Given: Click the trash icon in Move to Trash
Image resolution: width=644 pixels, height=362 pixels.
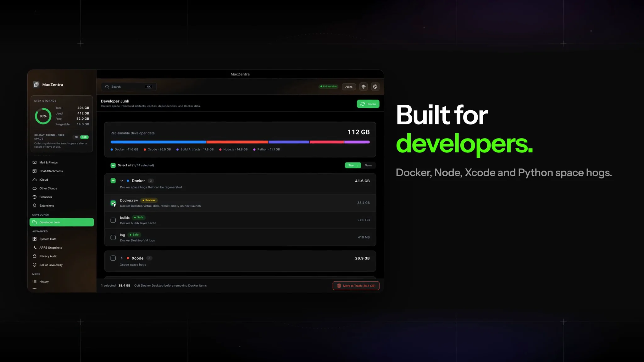Looking at the screenshot, I should (x=339, y=286).
